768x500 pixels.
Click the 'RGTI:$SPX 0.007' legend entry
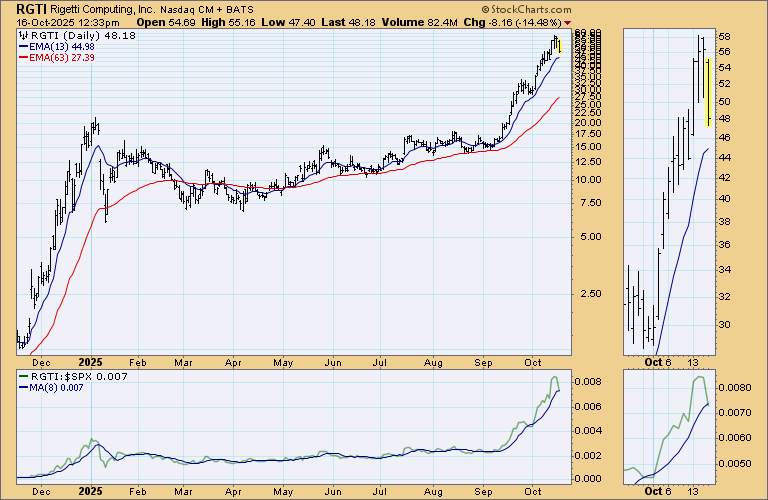79,377
